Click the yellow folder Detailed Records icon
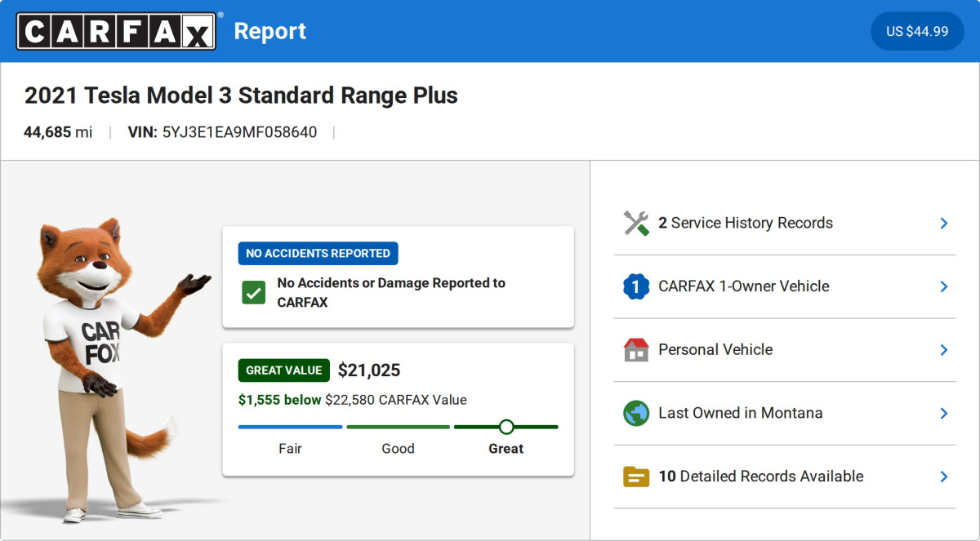 (635, 477)
